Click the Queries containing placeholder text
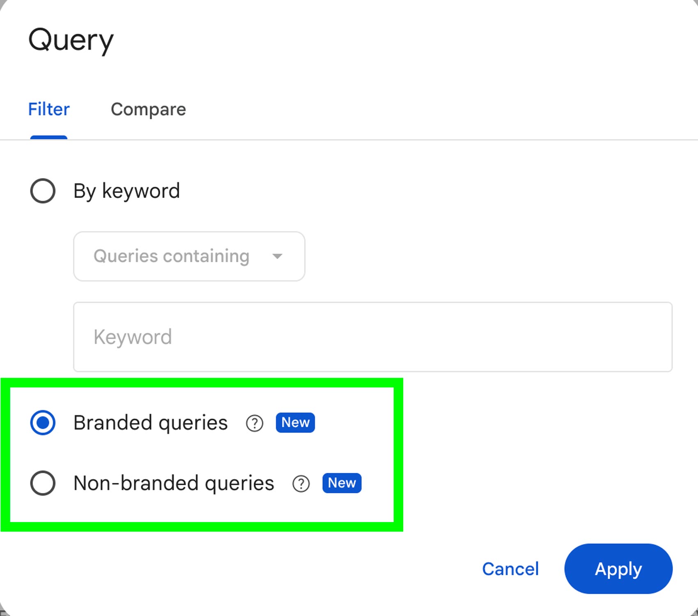 [171, 256]
